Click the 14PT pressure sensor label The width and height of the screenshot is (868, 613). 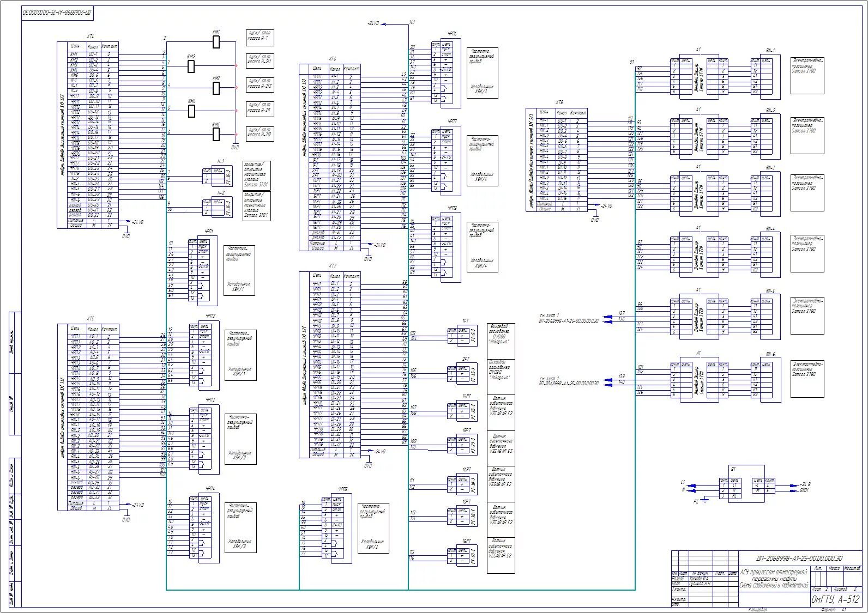click(467, 396)
